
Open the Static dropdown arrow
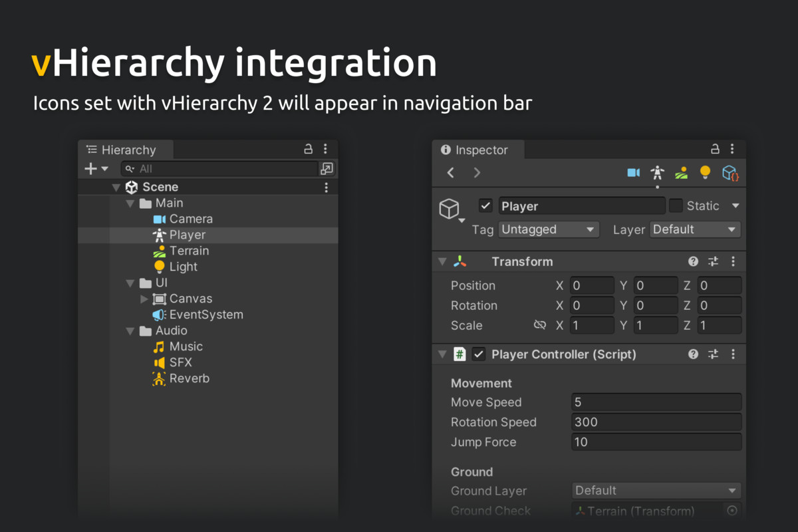coord(735,206)
